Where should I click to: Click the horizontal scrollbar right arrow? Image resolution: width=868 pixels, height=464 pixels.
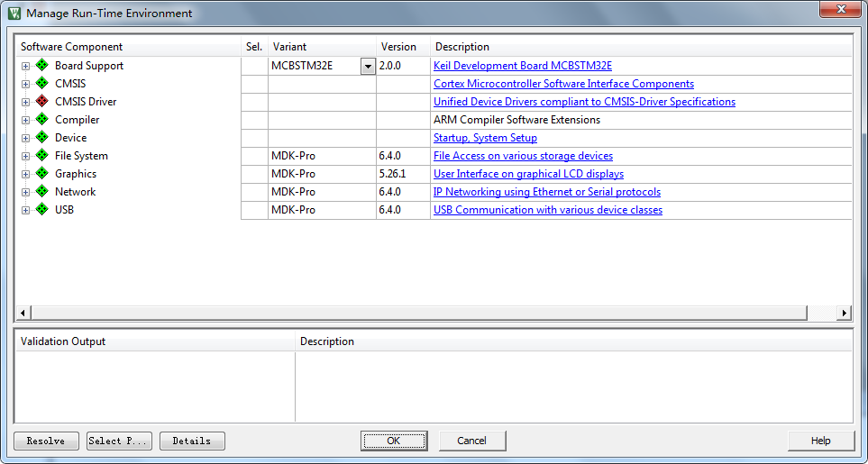845,313
